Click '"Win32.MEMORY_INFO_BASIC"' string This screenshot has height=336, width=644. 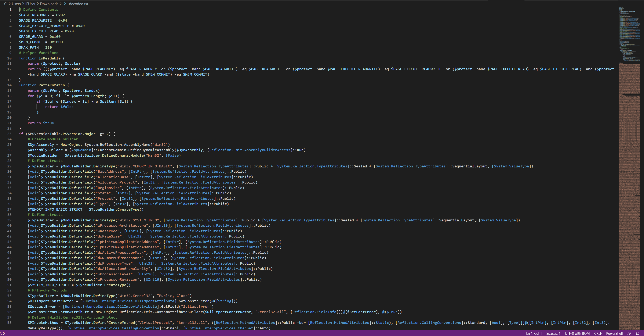[x=145, y=166]
